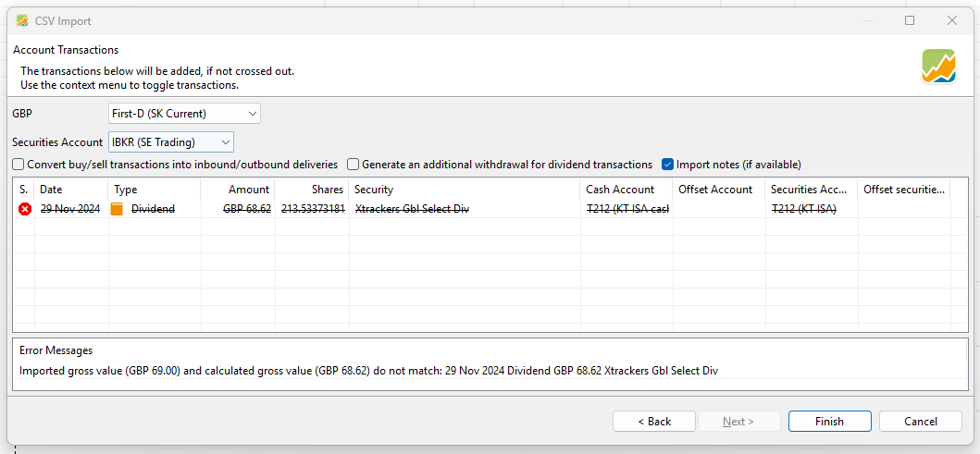Click the Cash Account column header

pos(626,190)
